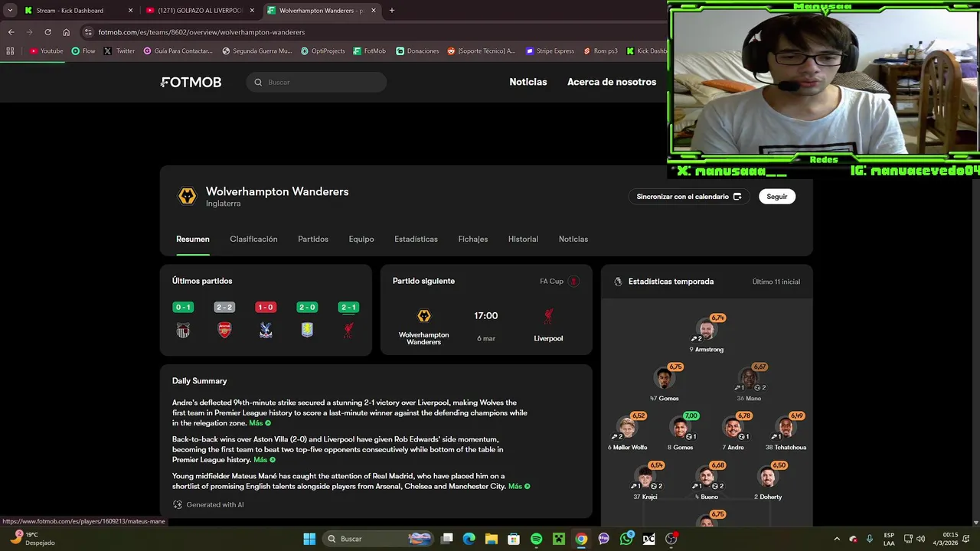
Task: Click the Generated with AI icon
Action: [178, 504]
